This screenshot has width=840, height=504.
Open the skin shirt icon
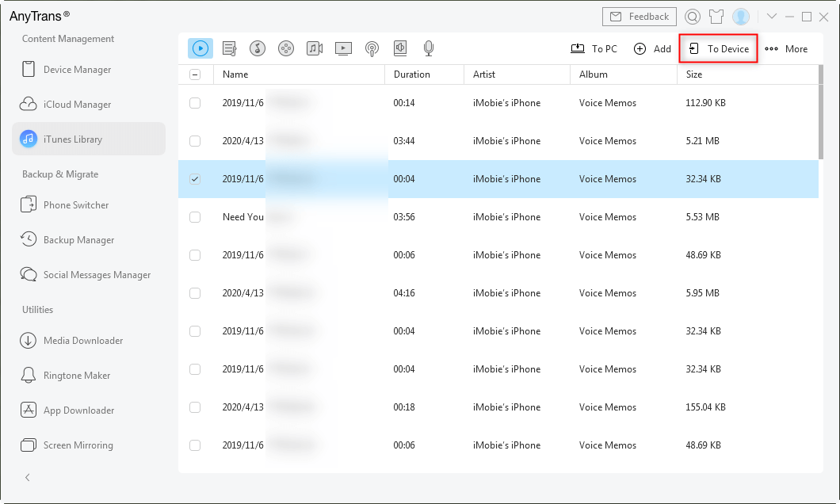click(716, 17)
